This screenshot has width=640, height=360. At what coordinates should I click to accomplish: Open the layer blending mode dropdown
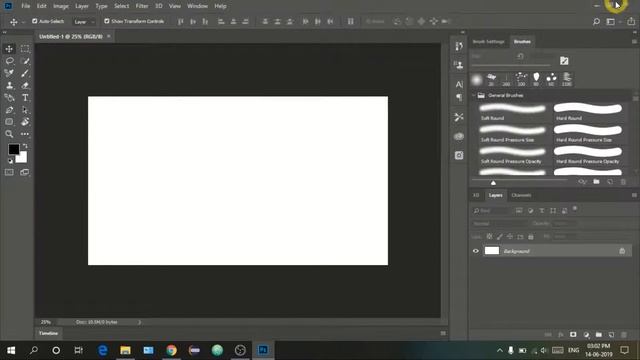click(499, 224)
